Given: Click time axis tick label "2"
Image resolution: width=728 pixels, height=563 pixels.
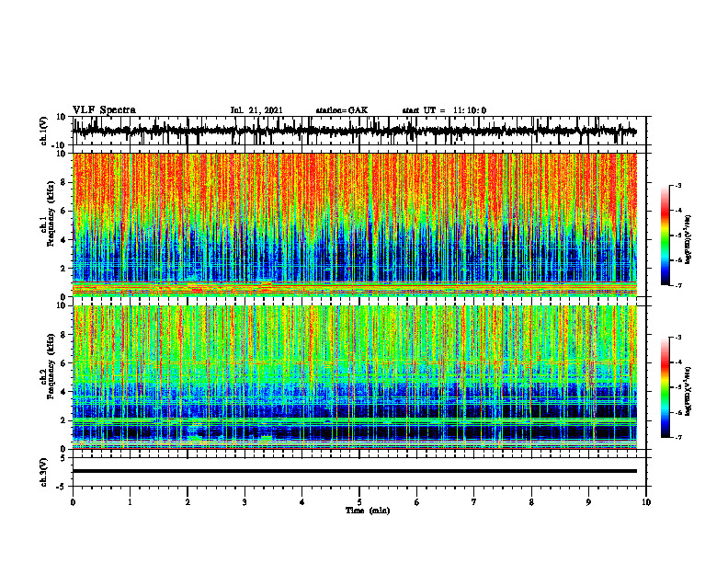Looking at the screenshot, I should [188, 502].
